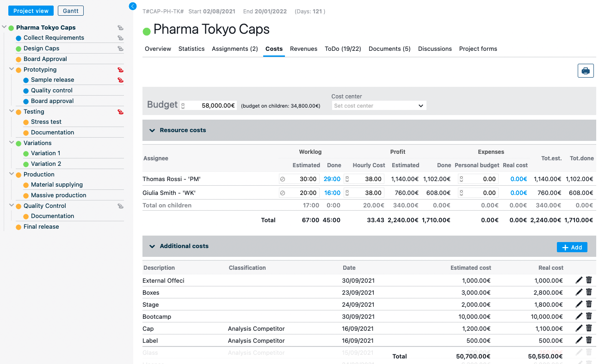This screenshot has height=364, width=605.
Task: Collapse the Testing tree node
Action: 12,111
